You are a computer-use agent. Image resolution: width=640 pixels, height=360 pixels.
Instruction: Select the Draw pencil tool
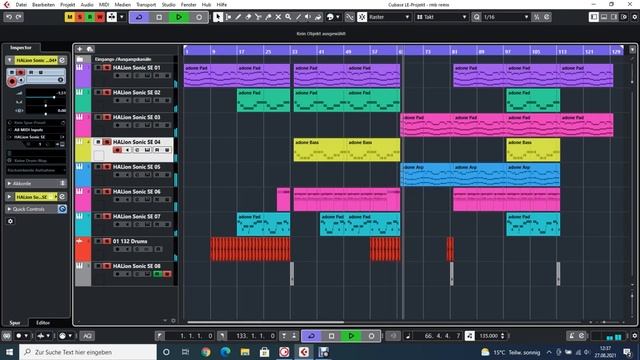[x=238, y=17]
